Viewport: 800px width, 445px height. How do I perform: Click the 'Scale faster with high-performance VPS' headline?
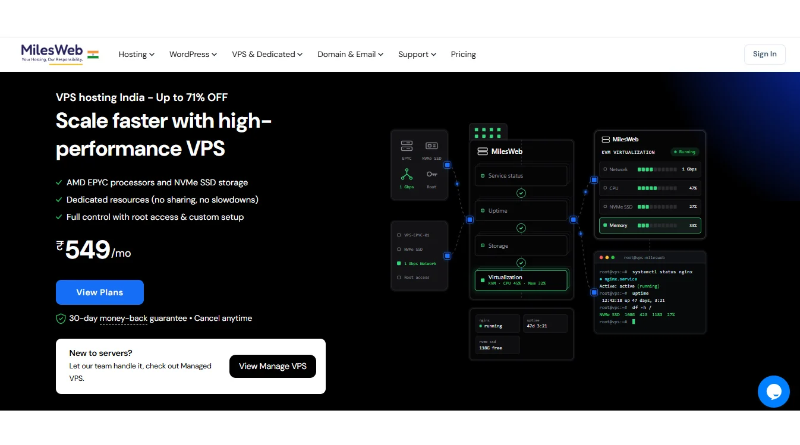point(164,135)
